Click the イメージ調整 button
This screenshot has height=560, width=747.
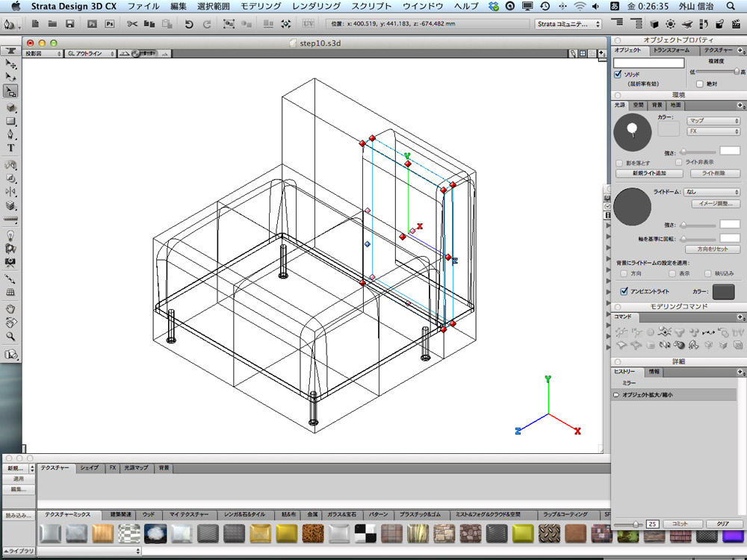[x=716, y=203]
